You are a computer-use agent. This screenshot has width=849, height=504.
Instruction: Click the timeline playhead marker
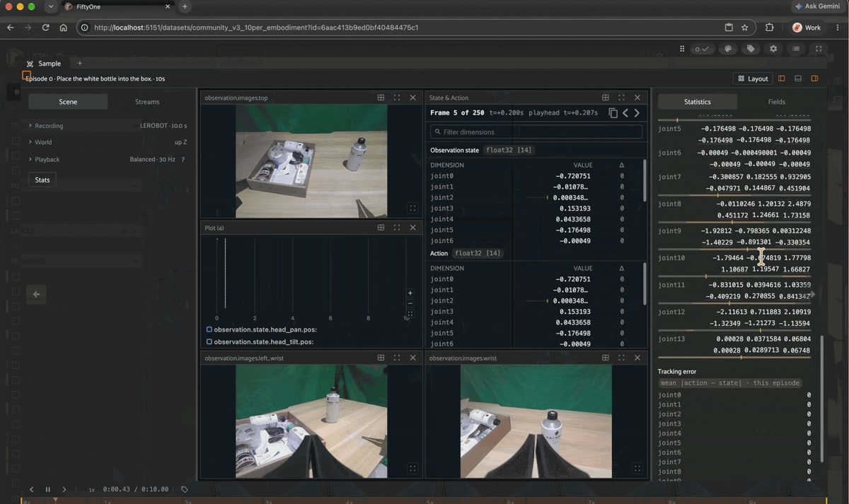pyautogui.click(x=55, y=500)
